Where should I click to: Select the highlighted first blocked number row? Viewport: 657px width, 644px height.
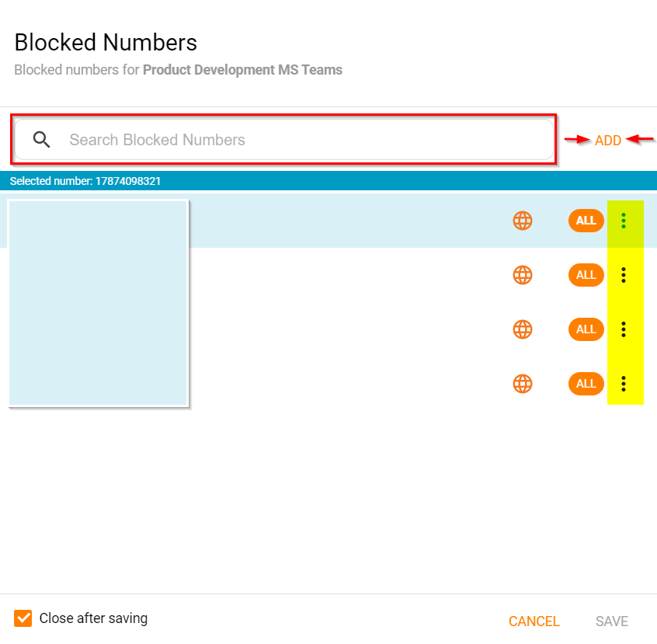coord(349,221)
